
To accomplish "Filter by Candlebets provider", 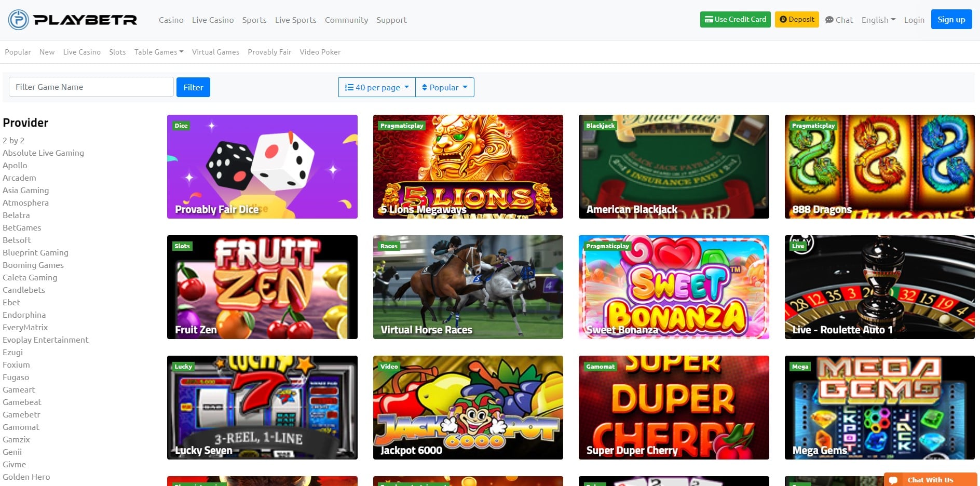I will click(x=24, y=290).
